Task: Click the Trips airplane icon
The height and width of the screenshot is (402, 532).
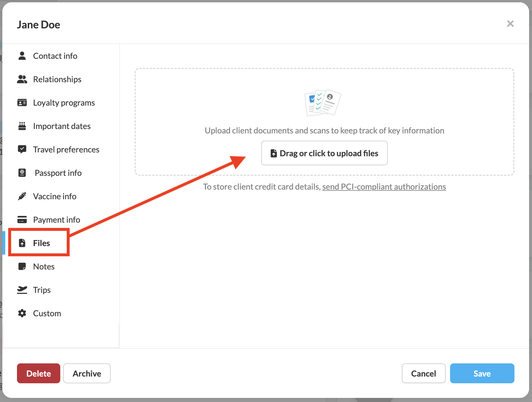Action: (x=22, y=290)
